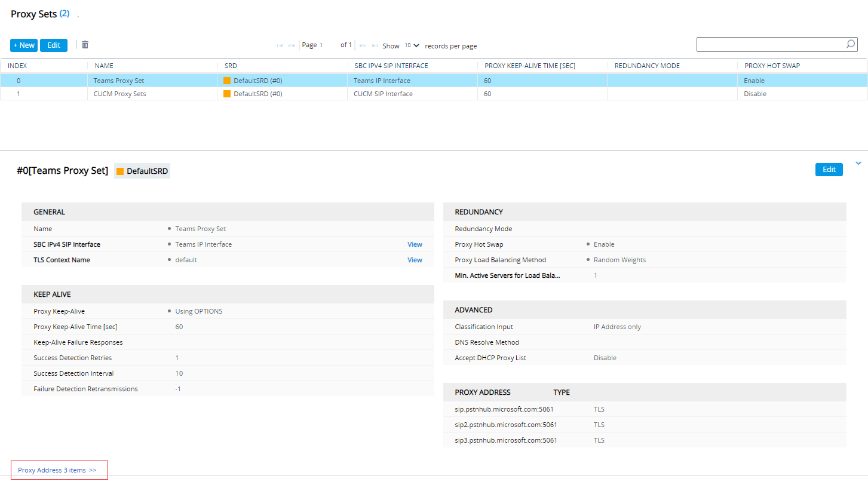This screenshot has height=494, width=868.
Task: Go to next page of records
Action: (x=363, y=45)
